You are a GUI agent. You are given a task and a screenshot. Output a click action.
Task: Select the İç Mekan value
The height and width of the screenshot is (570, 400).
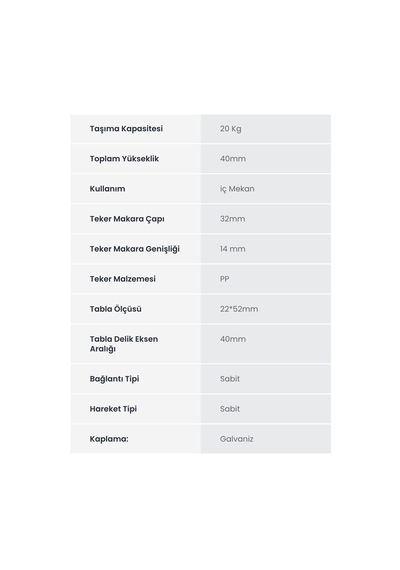237,189
